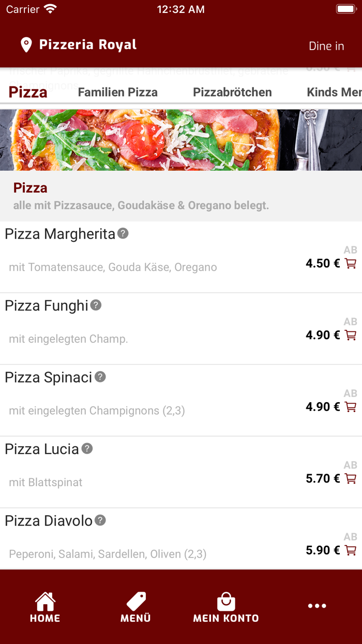Change the Dine in order mode

click(326, 46)
